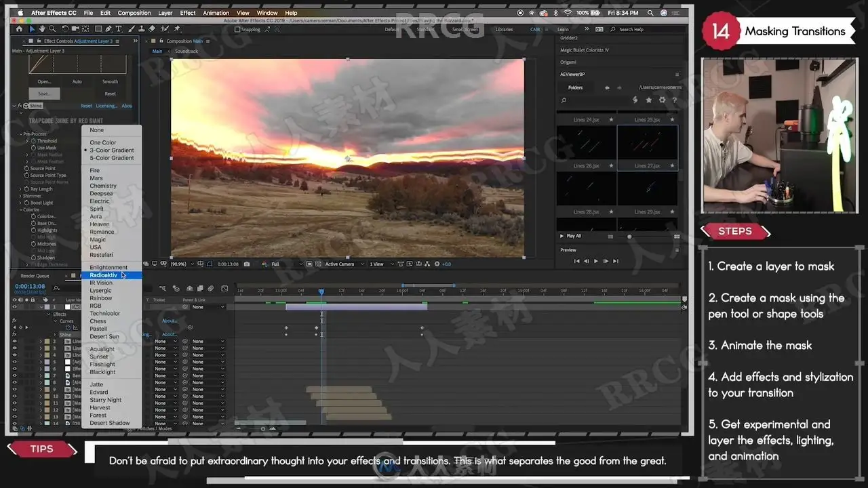Click the lightning icon in AEViewer
The height and width of the screenshot is (488, 868).
coord(635,100)
